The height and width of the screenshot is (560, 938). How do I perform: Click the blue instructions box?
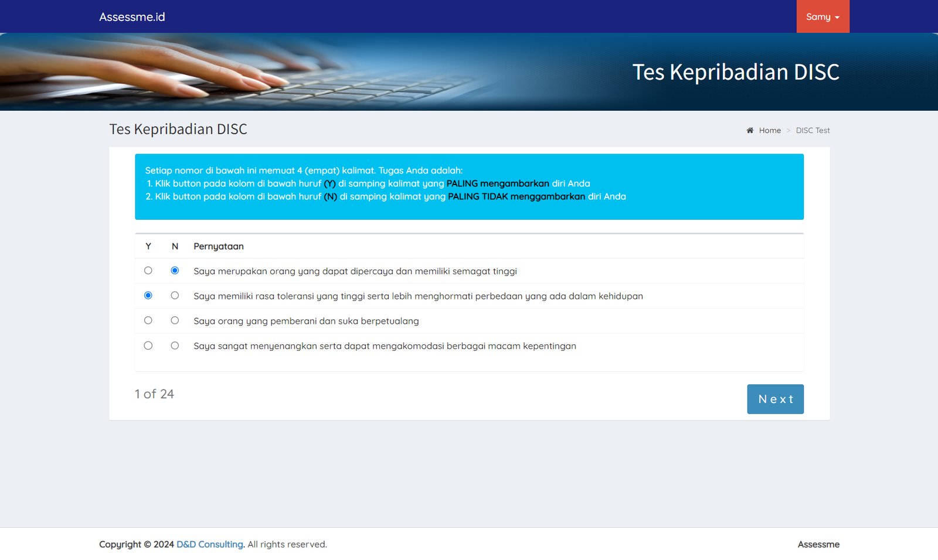click(469, 208)
